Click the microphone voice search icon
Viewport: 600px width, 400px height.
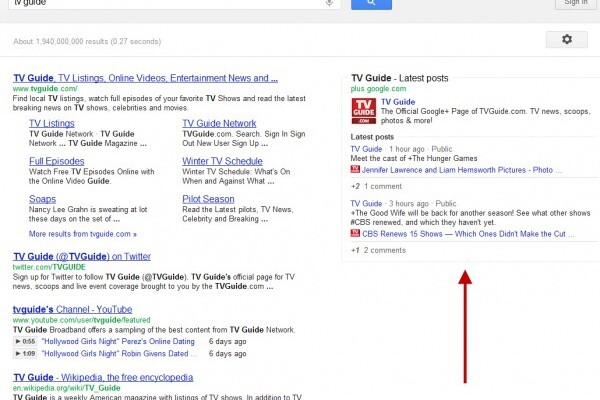pos(329,3)
